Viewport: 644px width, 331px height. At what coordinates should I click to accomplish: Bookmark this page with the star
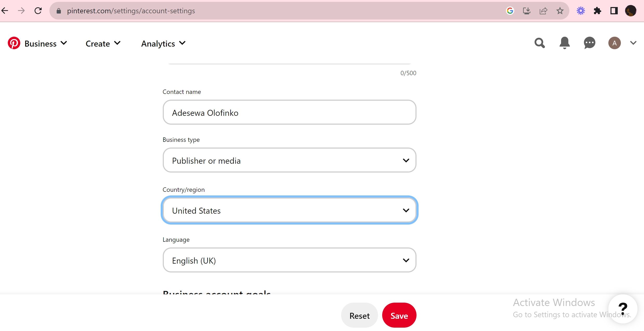(x=559, y=11)
